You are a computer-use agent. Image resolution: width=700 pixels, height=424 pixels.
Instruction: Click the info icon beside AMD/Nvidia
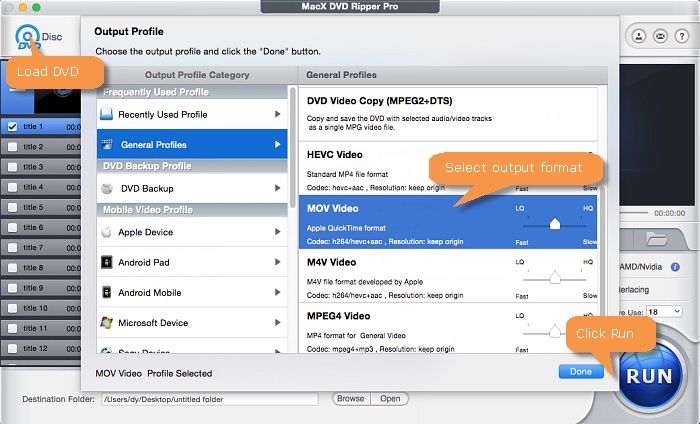tap(675, 267)
